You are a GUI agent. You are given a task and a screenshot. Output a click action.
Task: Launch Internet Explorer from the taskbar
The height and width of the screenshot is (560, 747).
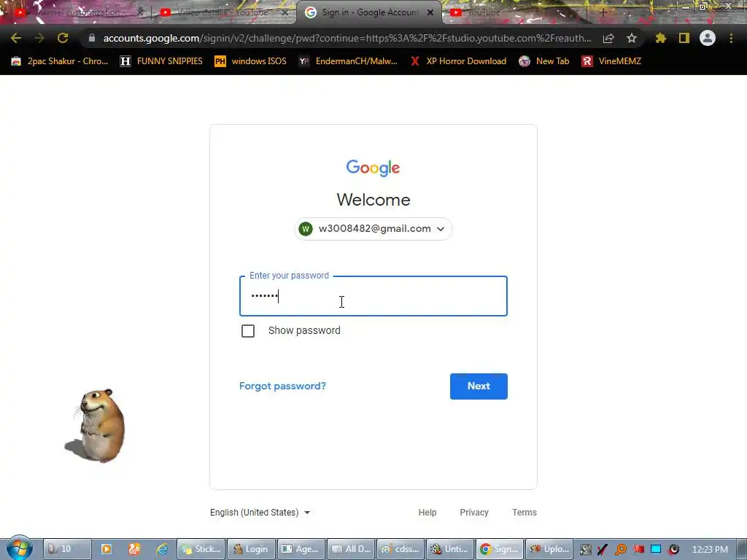(x=162, y=549)
